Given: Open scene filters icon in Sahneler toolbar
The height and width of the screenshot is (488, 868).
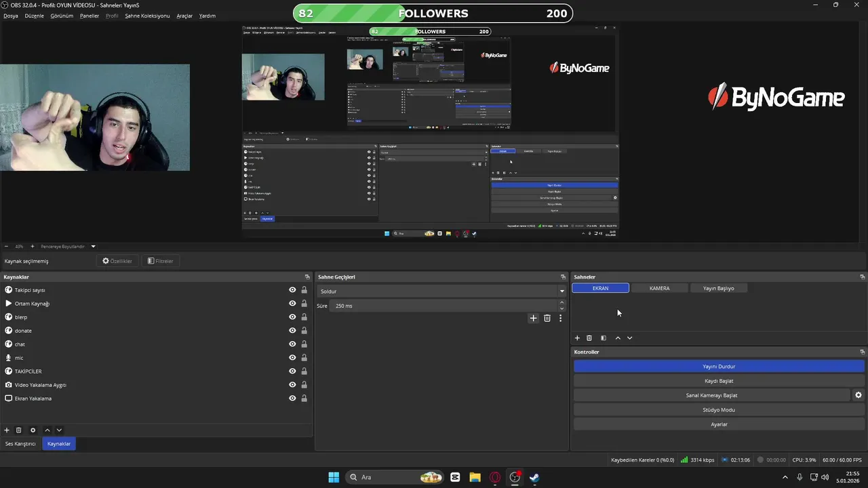Looking at the screenshot, I should [604, 338].
